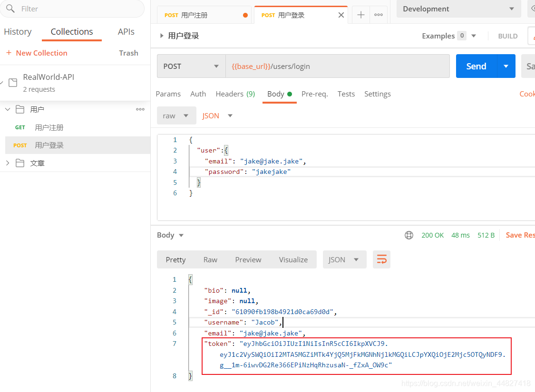
Task: Select the POST 用户登录 request in sidebar
Action: (78, 145)
